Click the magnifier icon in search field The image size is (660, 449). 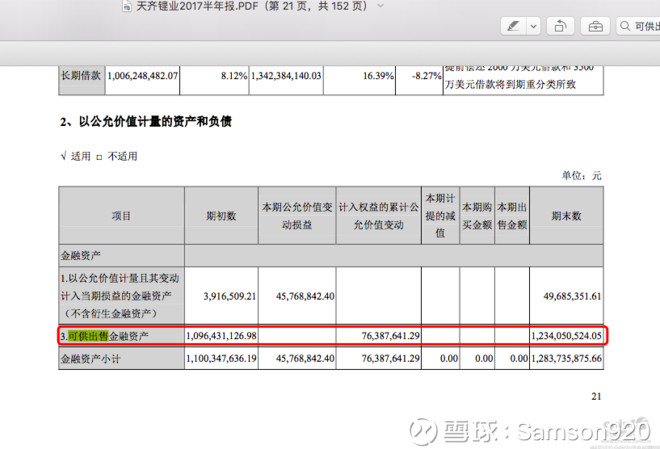(x=625, y=26)
